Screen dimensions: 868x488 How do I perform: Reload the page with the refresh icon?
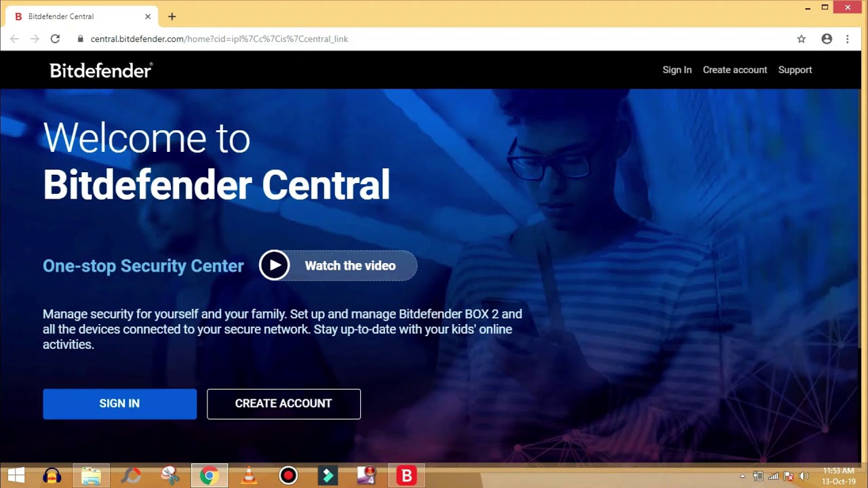(56, 39)
